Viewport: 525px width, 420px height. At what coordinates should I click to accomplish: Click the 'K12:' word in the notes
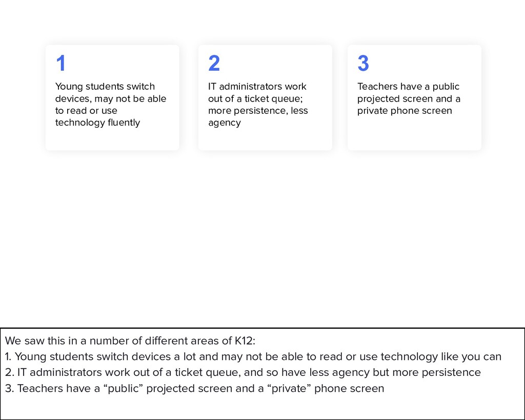245,341
